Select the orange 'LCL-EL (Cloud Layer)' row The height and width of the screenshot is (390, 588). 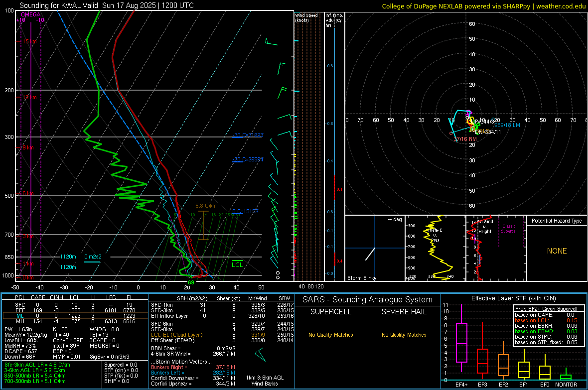point(222,335)
